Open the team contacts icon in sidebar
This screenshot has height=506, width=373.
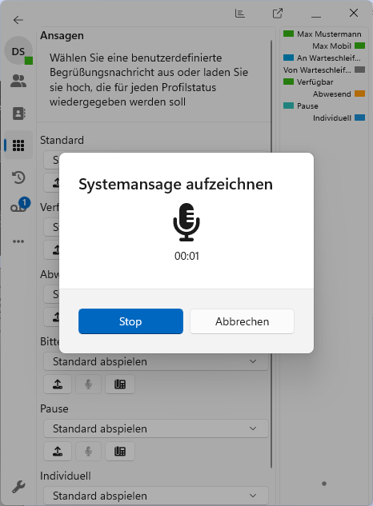pos(18,81)
